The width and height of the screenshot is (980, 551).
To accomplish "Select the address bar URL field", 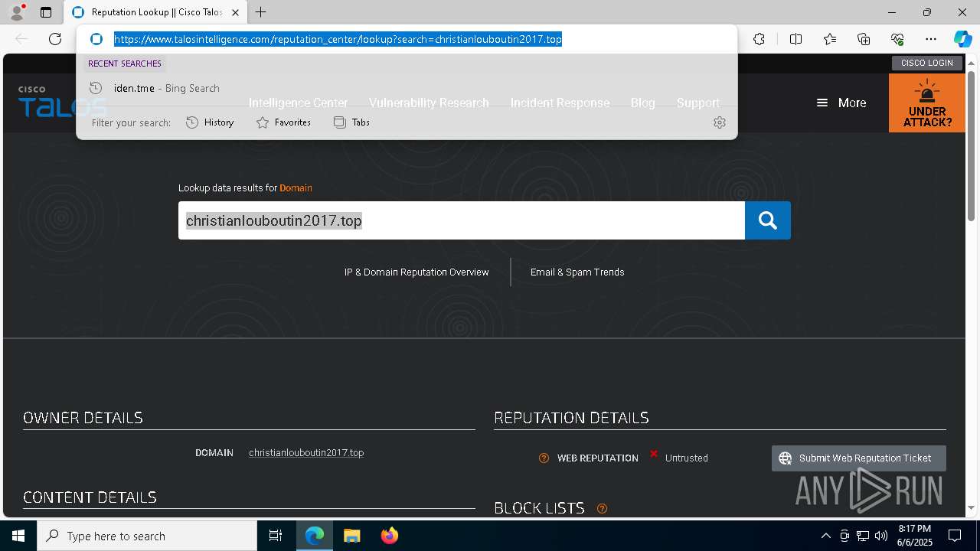I will pos(338,39).
